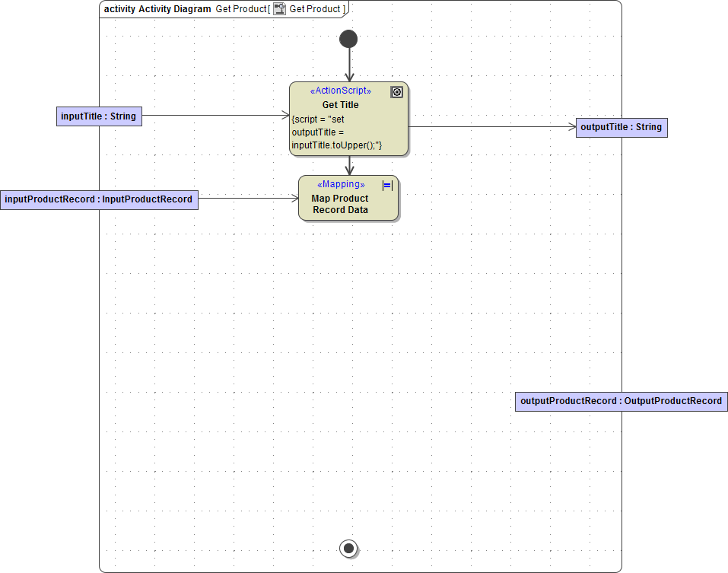This screenshot has height=573, width=728.
Task: Select the initial node black circle
Action: [348, 38]
